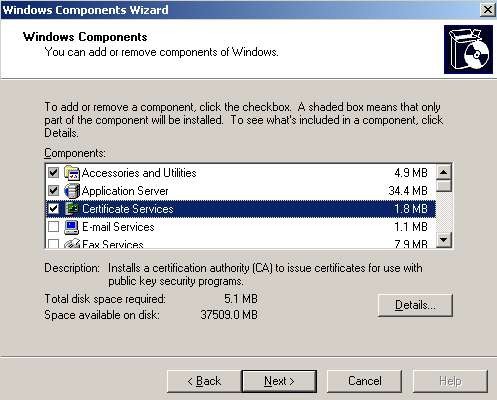
Task: Click the Total disk space required label
Action: (x=105, y=299)
